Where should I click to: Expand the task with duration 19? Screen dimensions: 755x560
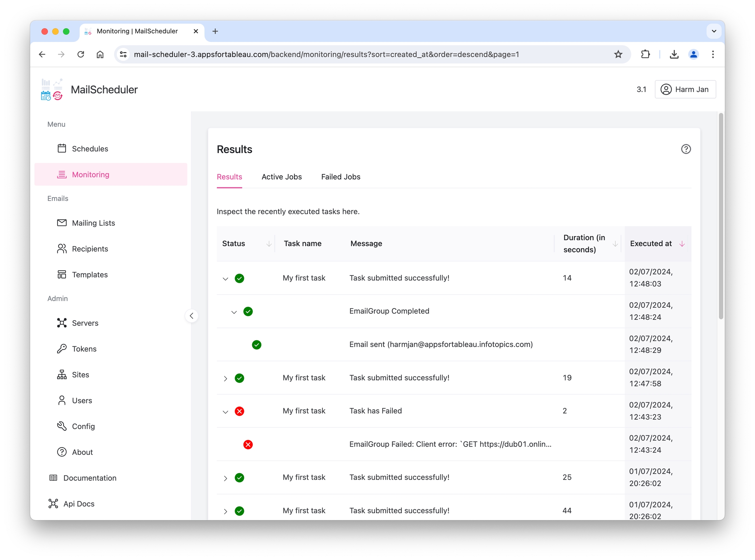[x=225, y=378]
